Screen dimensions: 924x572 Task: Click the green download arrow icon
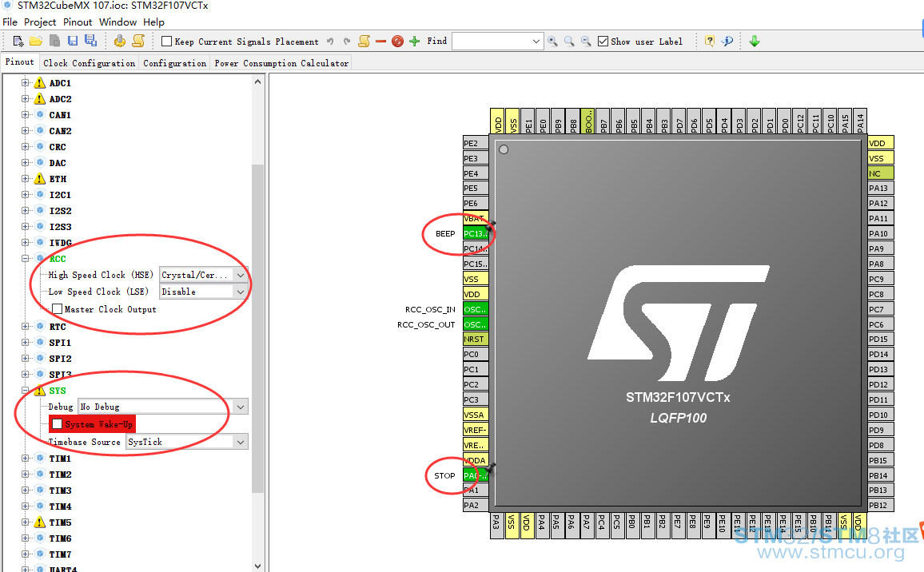pos(755,42)
